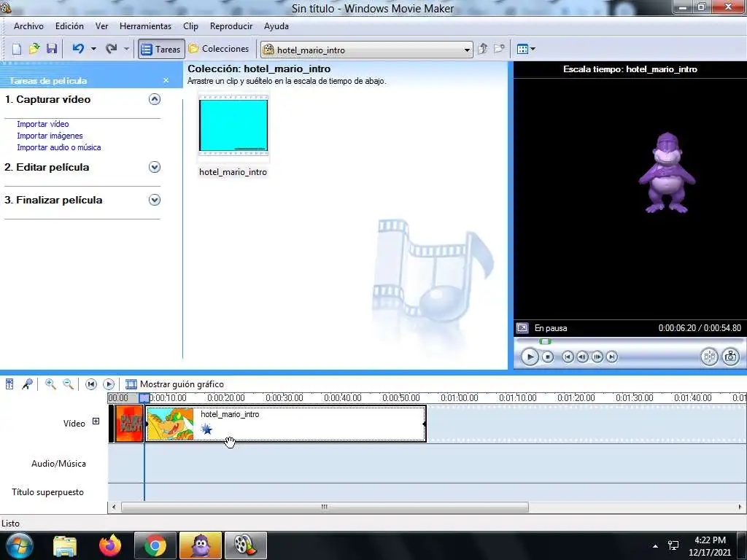Screen dimensions: 747x560
Task: Click the timeline playhead marker
Action: tap(144, 398)
